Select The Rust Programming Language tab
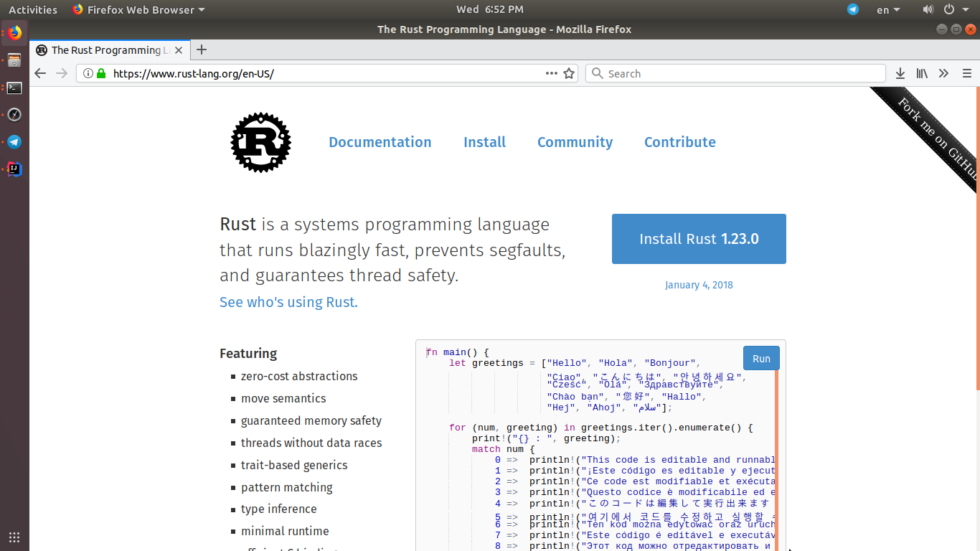The height and width of the screenshot is (551, 980). pos(110,50)
